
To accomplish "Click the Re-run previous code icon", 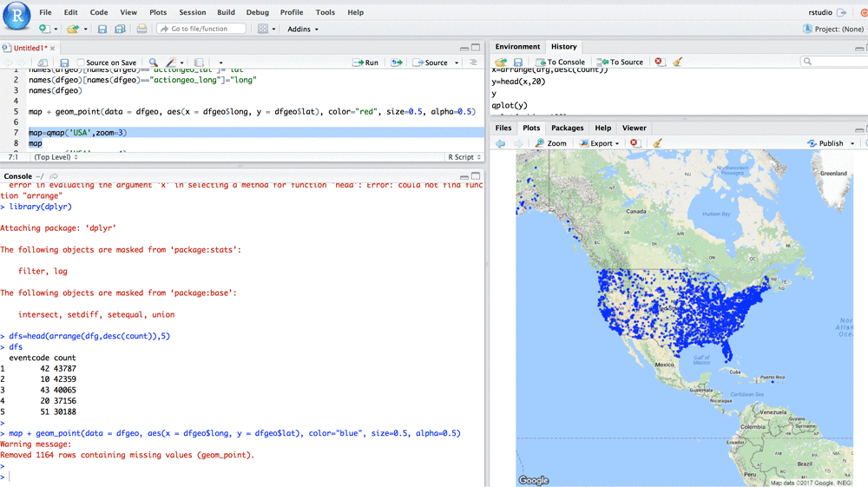I will [x=397, y=63].
